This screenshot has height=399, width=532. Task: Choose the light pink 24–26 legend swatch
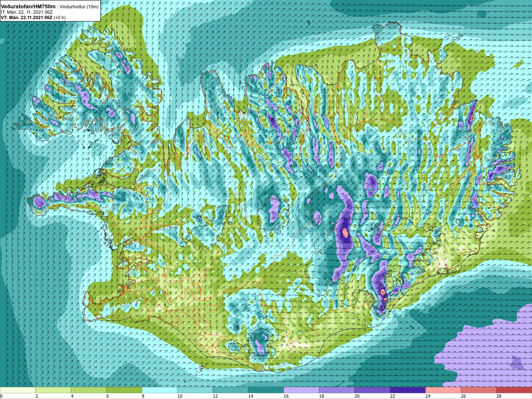click(x=443, y=390)
